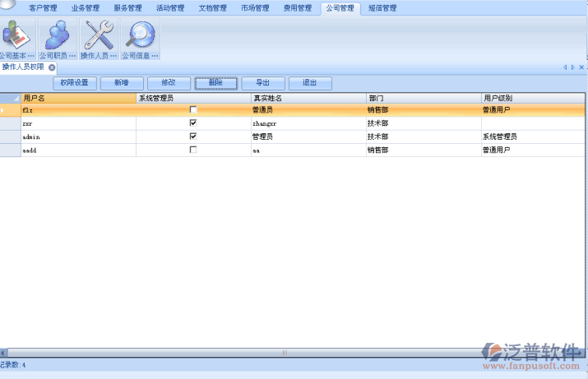This screenshot has height=379, width=588.
Task: Click the 权限设置 button
Action: (75, 83)
